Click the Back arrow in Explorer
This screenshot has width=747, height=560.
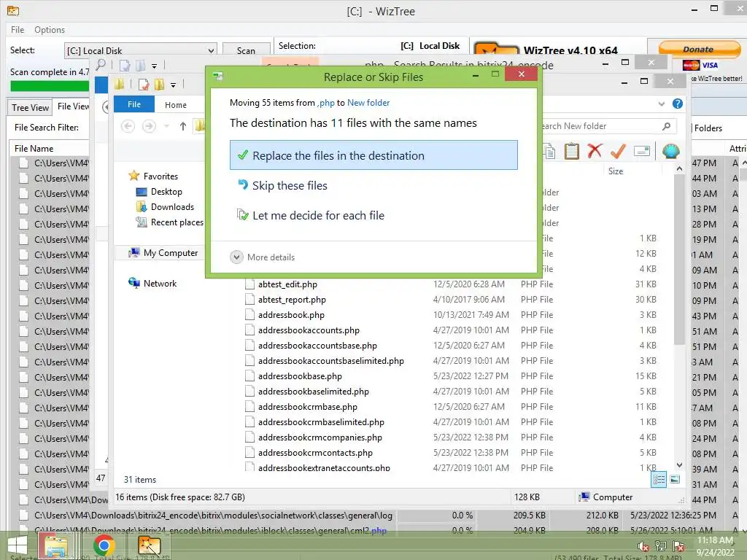pos(128,126)
